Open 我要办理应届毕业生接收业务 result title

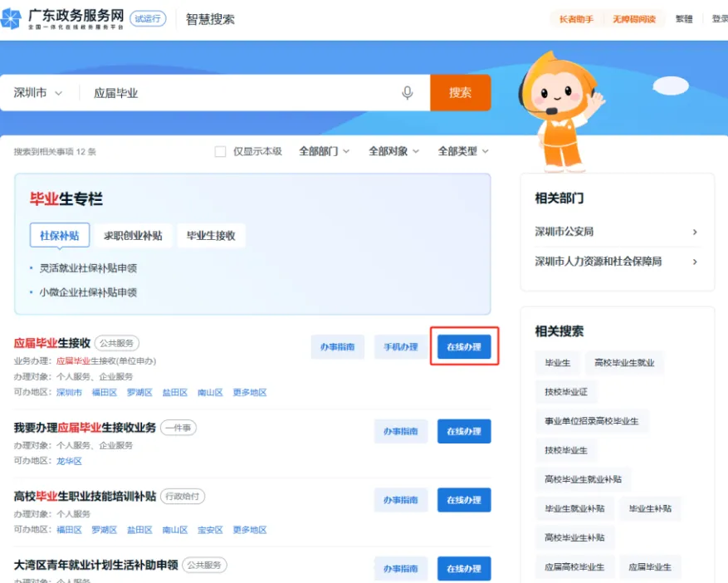click(85, 428)
